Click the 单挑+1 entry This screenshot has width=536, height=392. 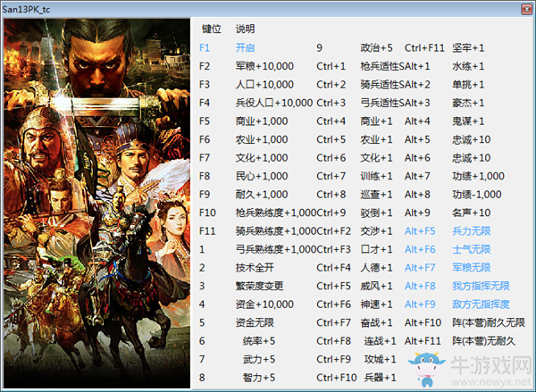click(x=468, y=85)
